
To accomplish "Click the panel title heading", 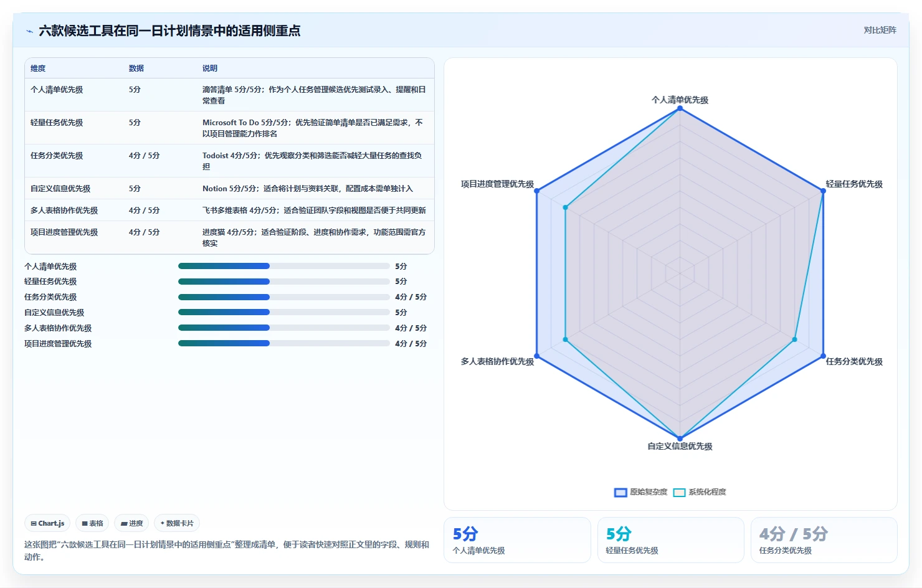I will [x=169, y=31].
